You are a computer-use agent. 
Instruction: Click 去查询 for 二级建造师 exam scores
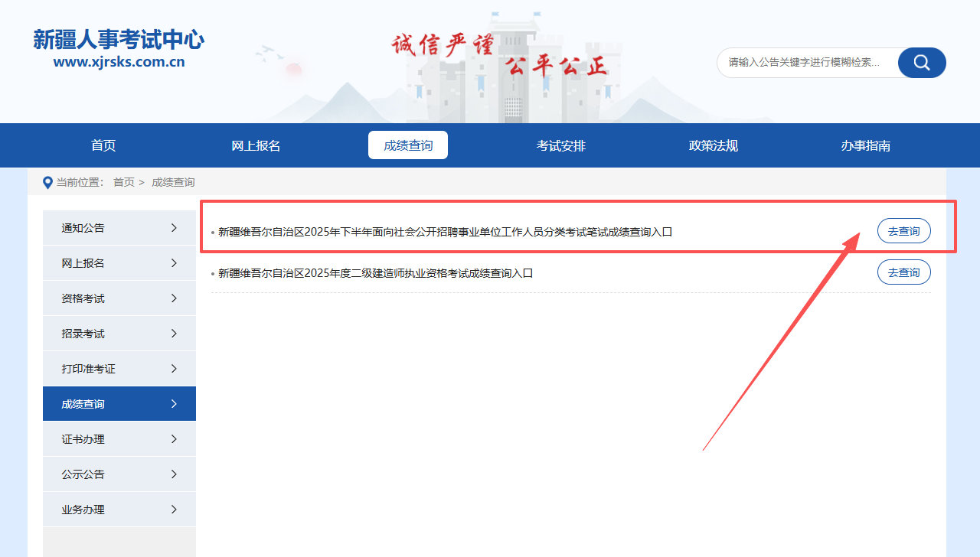tap(903, 272)
